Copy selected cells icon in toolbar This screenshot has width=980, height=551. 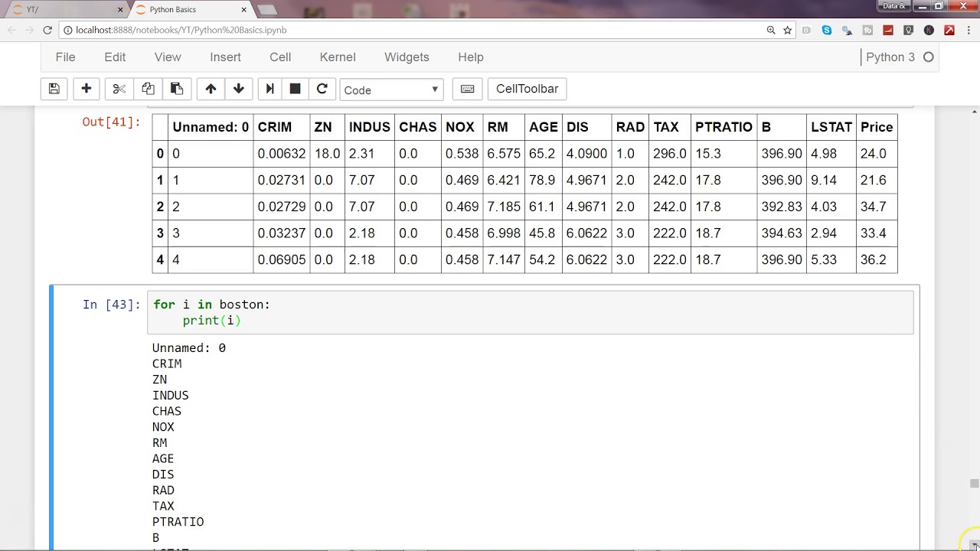(x=148, y=89)
